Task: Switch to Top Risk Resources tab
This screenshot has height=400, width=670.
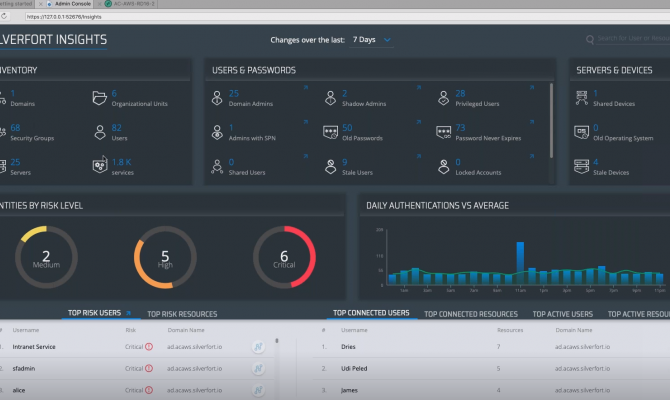Action: pos(182,314)
